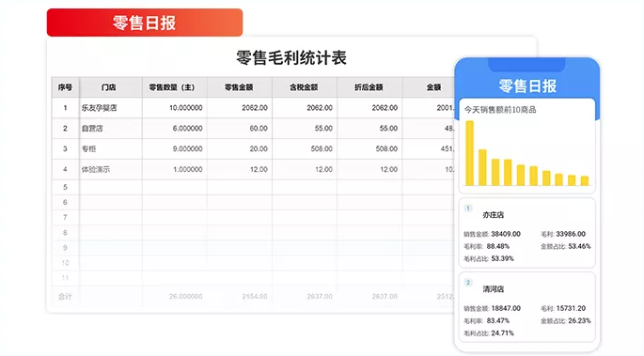
Task: Click quantity 6.000000 in 自营店 row
Action: tap(187, 129)
